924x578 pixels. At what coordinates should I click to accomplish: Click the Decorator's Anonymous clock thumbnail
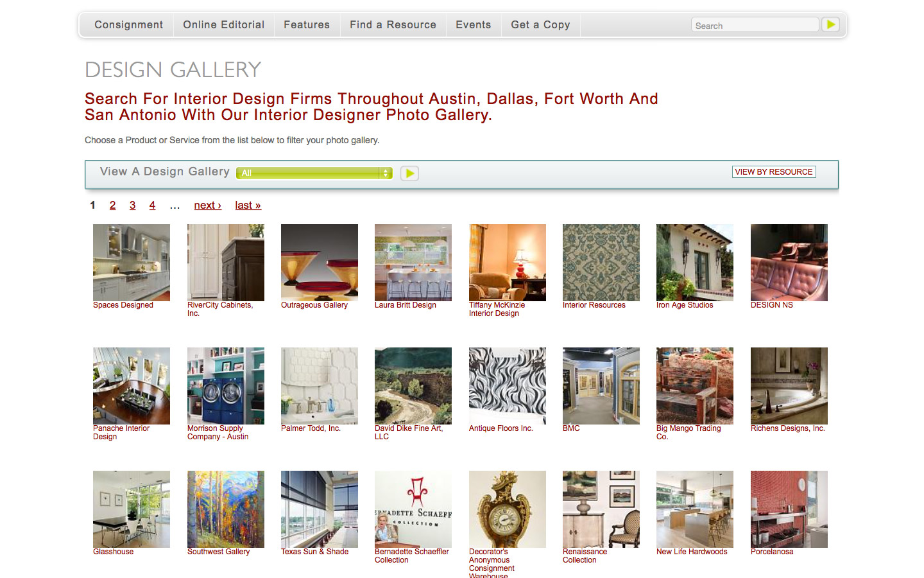pyautogui.click(x=508, y=509)
